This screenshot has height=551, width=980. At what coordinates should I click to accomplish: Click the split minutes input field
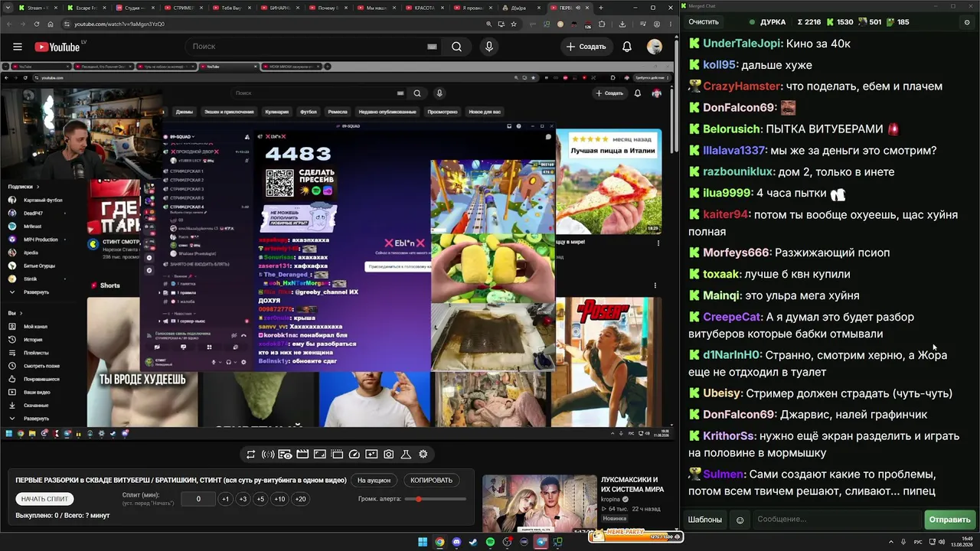coord(198,499)
